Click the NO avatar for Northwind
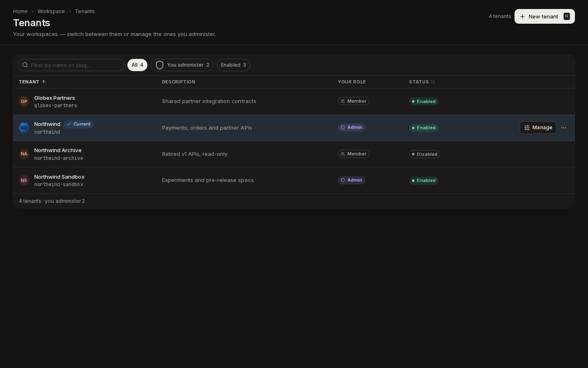Viewport: 588px width, 368px height. tap(24, 128)
